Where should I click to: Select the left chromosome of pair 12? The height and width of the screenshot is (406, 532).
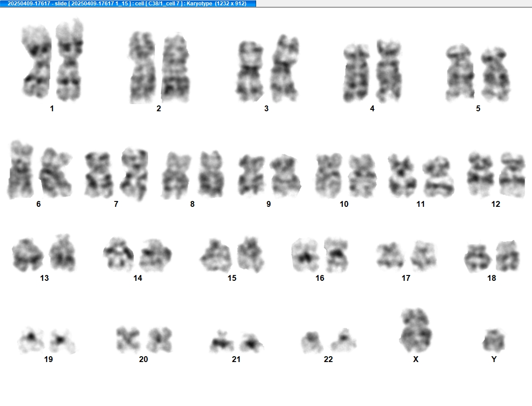point(481,174)
